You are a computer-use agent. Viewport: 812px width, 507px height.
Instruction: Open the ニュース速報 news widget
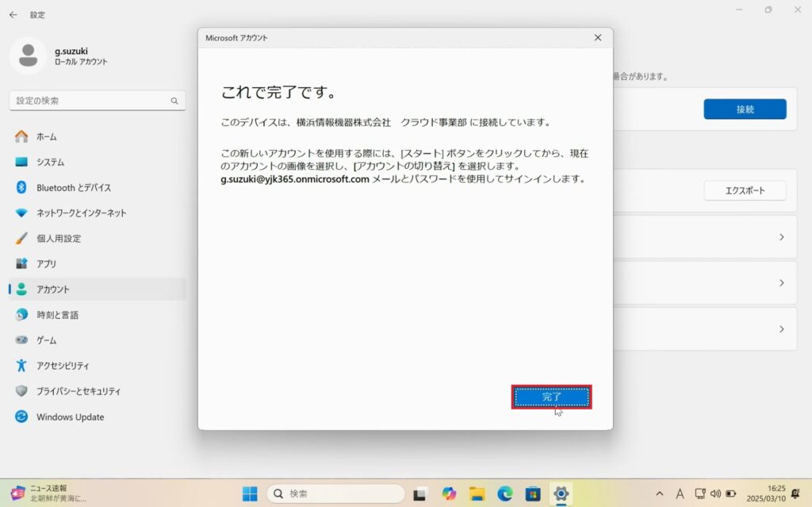(x=49, y=493)
